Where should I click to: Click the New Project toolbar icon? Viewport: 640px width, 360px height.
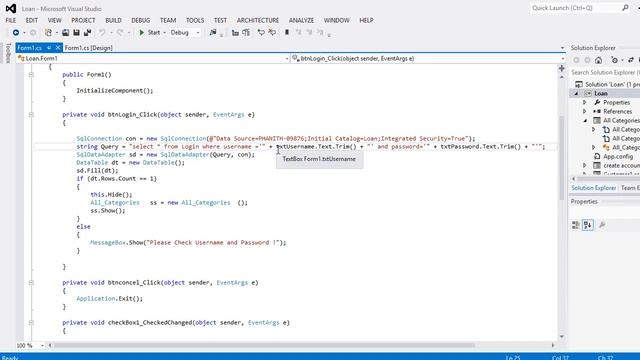point(48,33)
